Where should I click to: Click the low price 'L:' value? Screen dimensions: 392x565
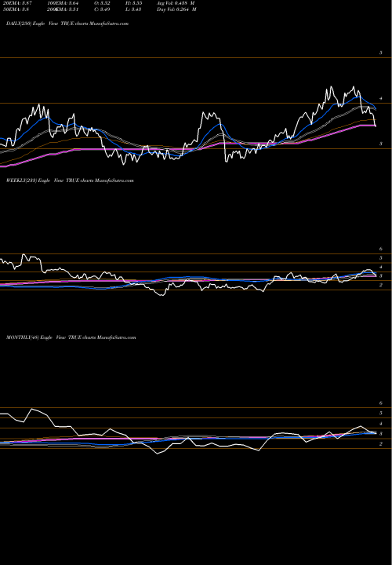pos(134,9)
